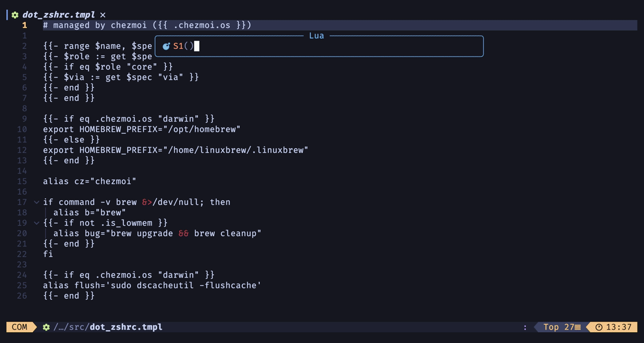Screen dimensions: 644x343
Task: Click into the Lua command input field
Action: 319,46
